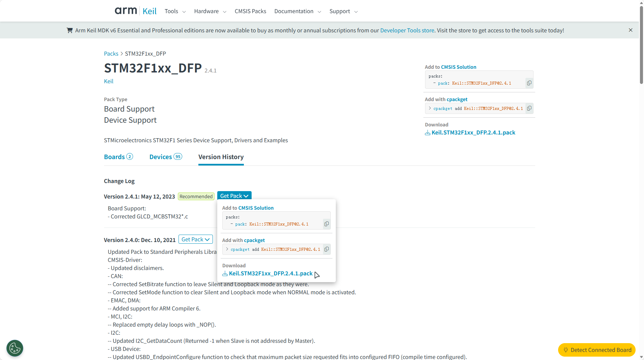Copy packs snippet in Get Pack popup
The width and height of the screenshot is (644, 360).
tap(326, 224)
